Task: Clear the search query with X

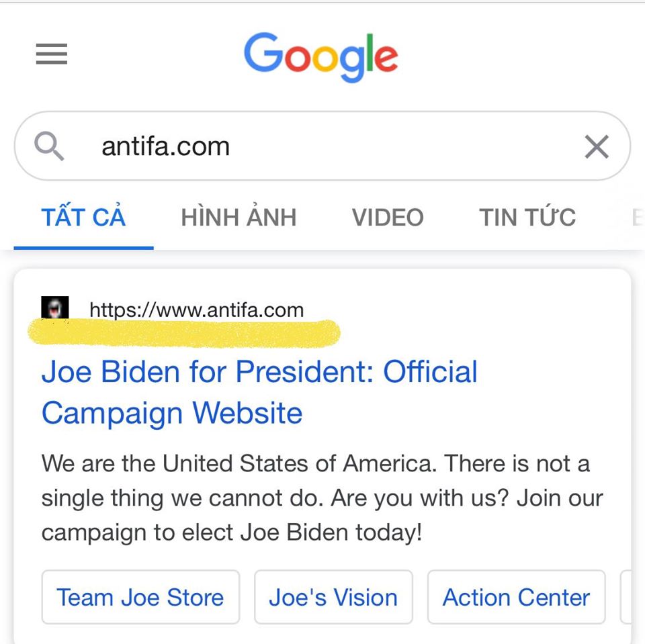Action: (597, 146)
